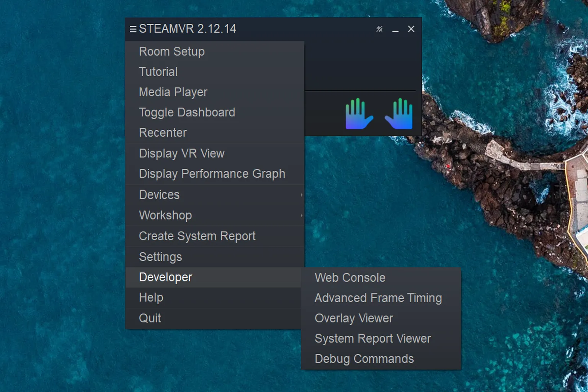The width and height of the screenshot is (588, 392).
Task: Click the right hand controller status icon
Action: point(399,114)
